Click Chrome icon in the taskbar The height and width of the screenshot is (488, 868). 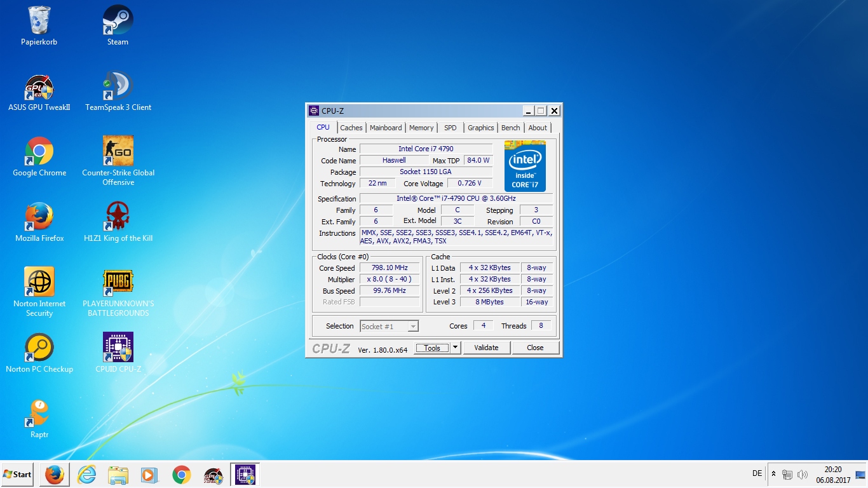[182, 475]
